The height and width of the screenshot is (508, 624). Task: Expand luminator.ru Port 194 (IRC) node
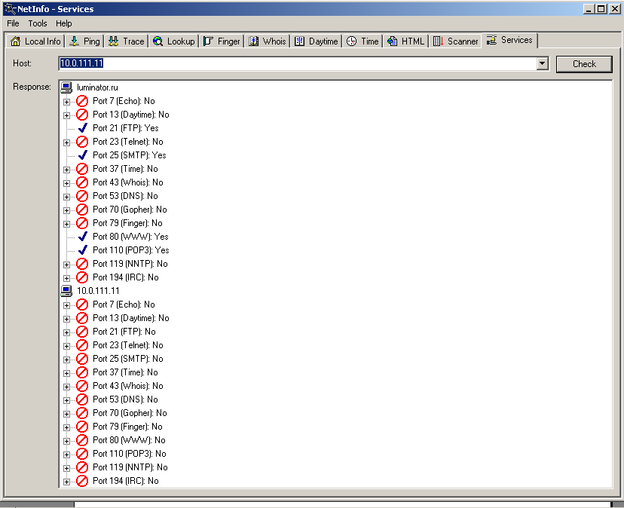(x=66, y=278)
